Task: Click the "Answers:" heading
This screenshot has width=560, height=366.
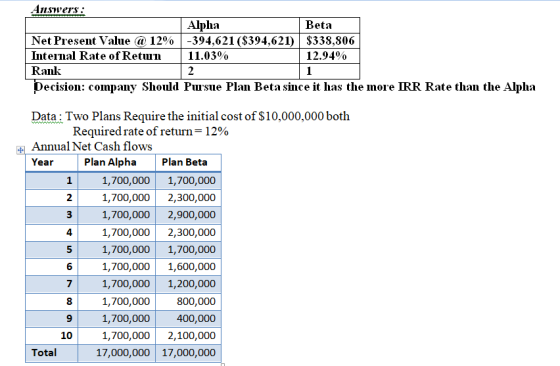Action: (x=58, y=9)
